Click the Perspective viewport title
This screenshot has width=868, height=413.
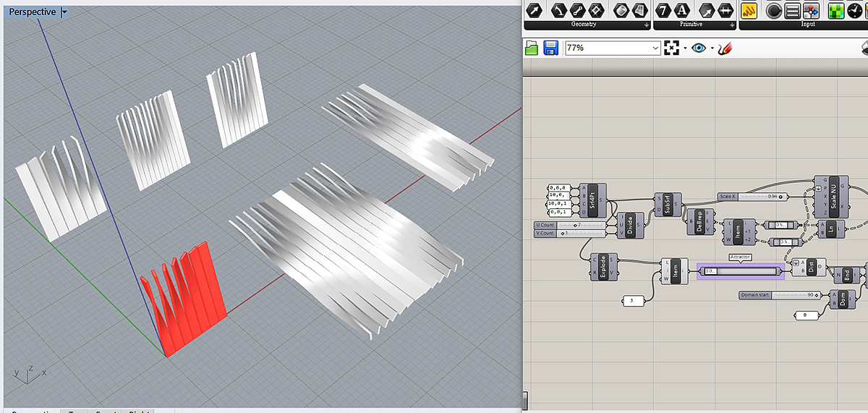(x=32, y=12)
